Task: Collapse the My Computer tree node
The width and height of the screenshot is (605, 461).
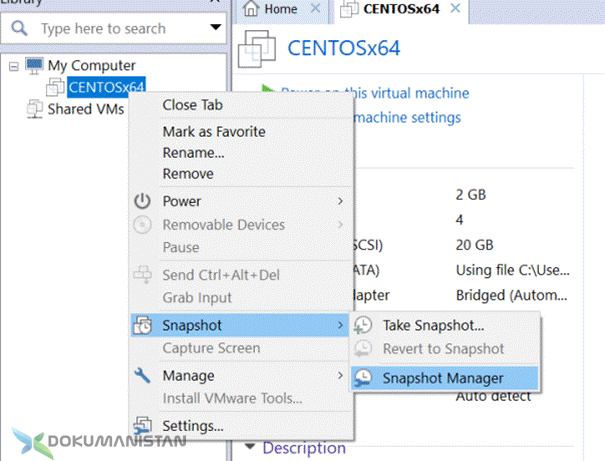Action: click(14, 66)
